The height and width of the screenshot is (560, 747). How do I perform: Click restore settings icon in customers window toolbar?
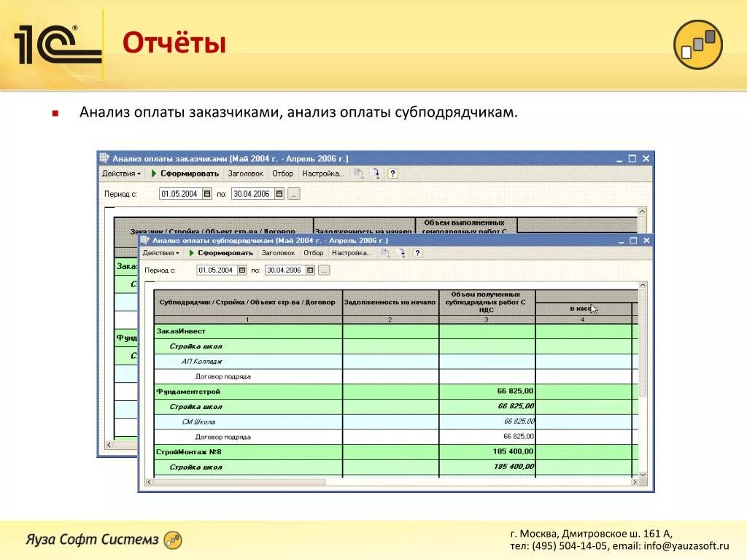tap(359, 174)
